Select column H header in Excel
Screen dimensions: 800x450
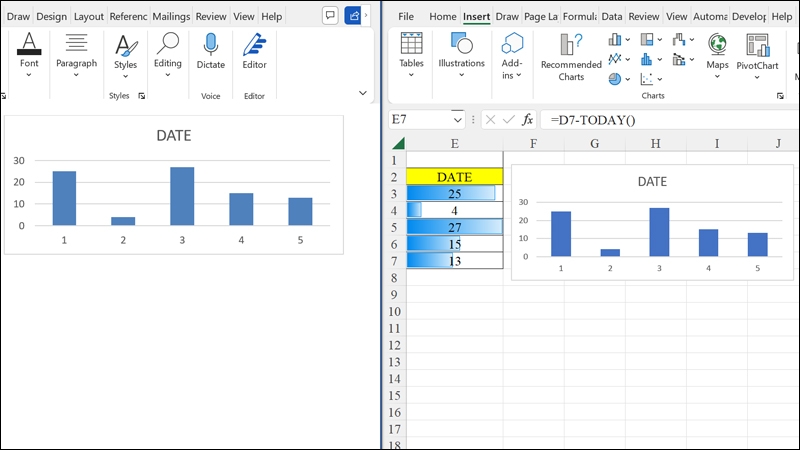(x=656, y=143)
